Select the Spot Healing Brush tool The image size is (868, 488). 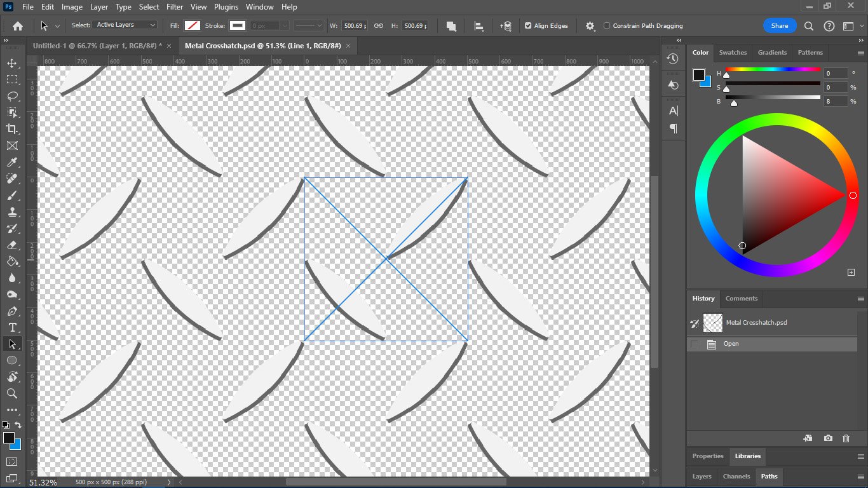(x=11, y=179)
